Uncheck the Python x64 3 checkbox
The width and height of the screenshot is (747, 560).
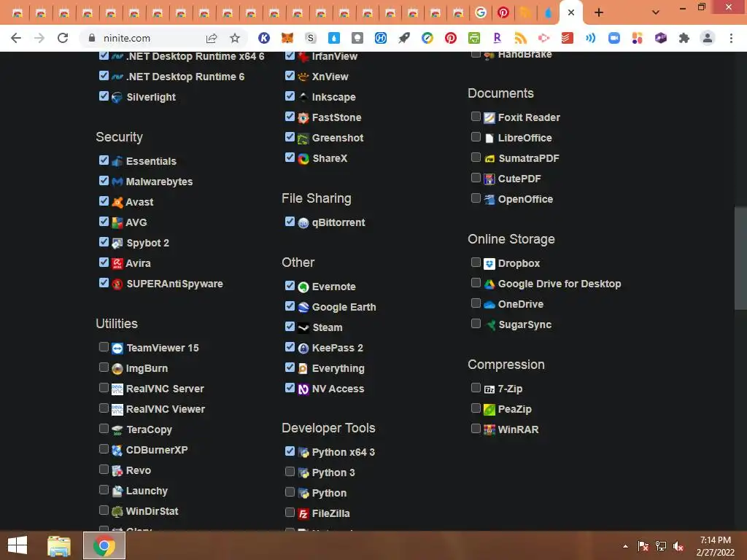290,451
